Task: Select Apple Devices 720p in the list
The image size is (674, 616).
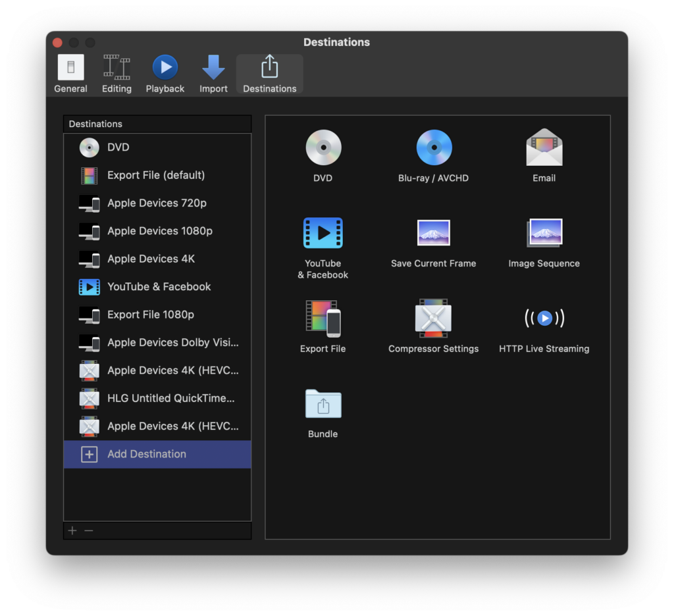Action: 157,203
